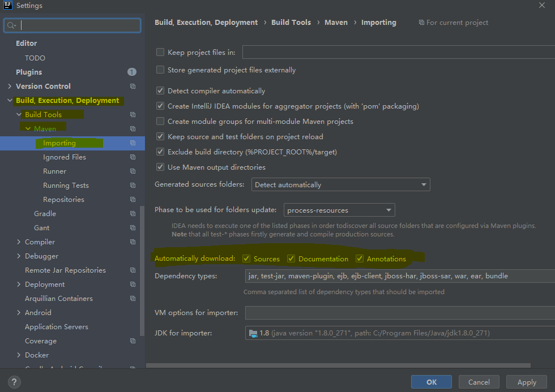Toggle Use Maven output directories
This screenshot has height=392, width=555.
pyautogui.click(x=160, y=167)
